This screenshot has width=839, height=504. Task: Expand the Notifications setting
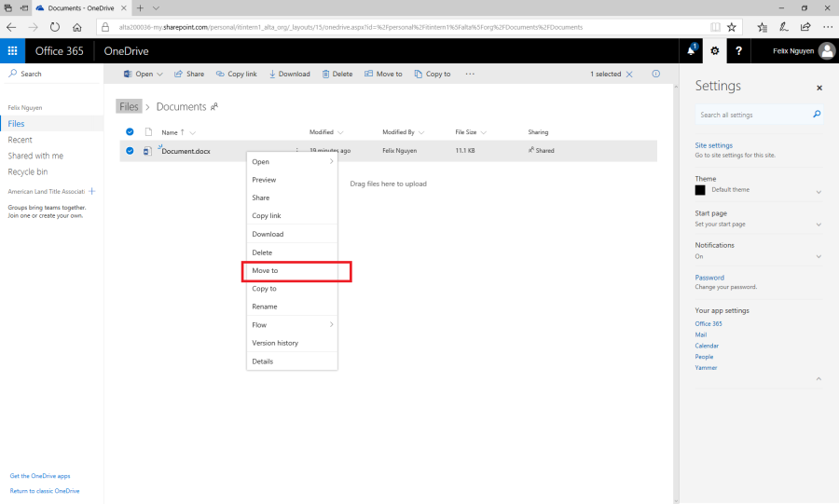[x=818, y=256]
